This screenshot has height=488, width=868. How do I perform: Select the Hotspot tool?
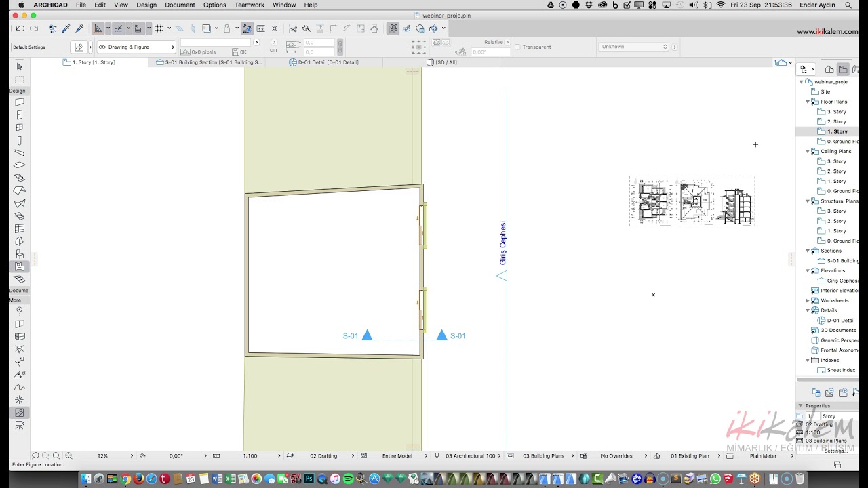[x=19, y=400]
